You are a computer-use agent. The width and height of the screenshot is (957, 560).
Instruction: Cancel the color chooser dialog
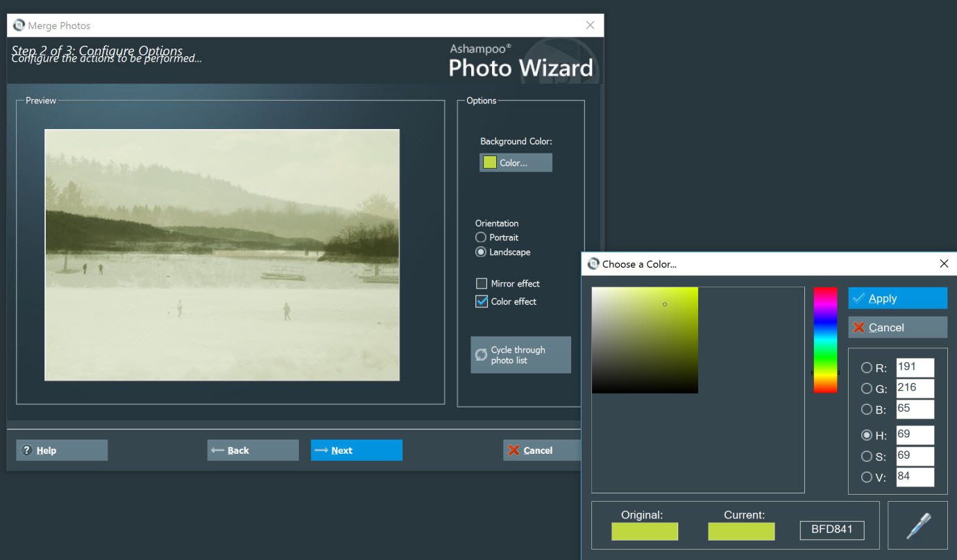point(897,328)
